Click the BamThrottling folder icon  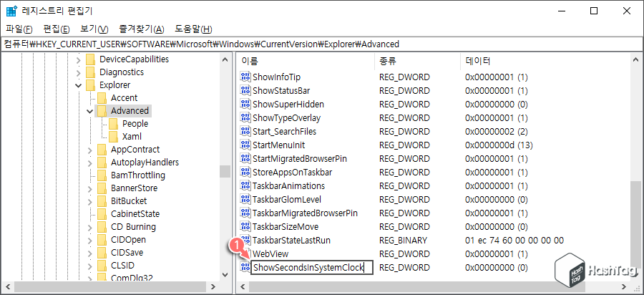tap(102, 175)
